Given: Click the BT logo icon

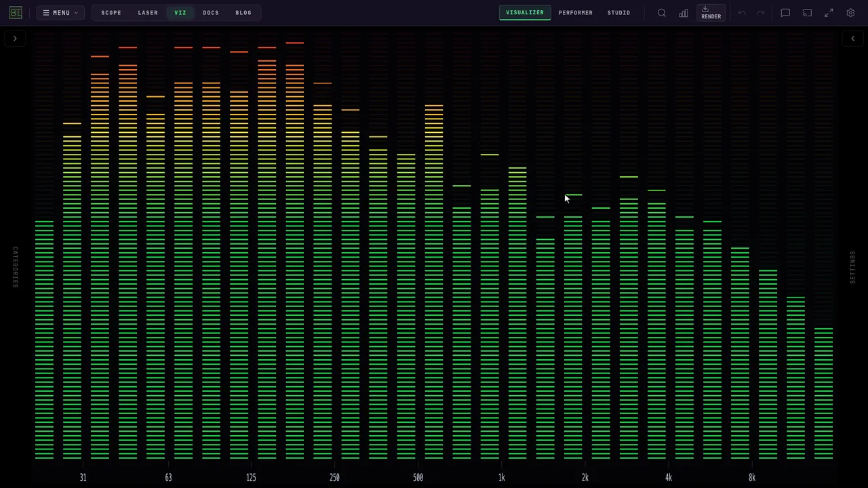Looking at the screenshot, I should point(16,12).
